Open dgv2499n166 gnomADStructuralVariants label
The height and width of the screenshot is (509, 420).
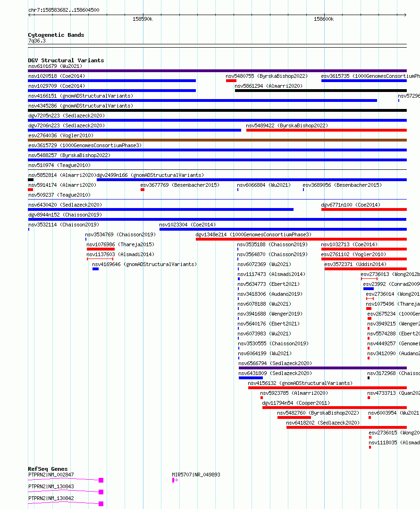pyautogui.click(x=151, y=175)
